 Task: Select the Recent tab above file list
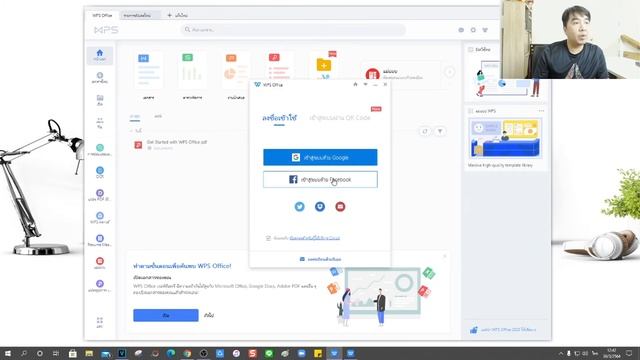pyautogui.click(x=135, y=117)
